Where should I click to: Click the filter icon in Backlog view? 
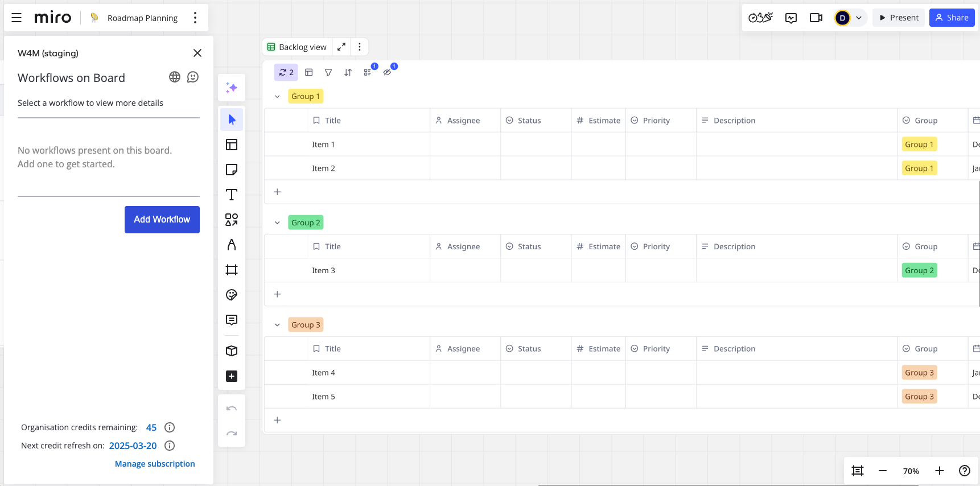328,72
